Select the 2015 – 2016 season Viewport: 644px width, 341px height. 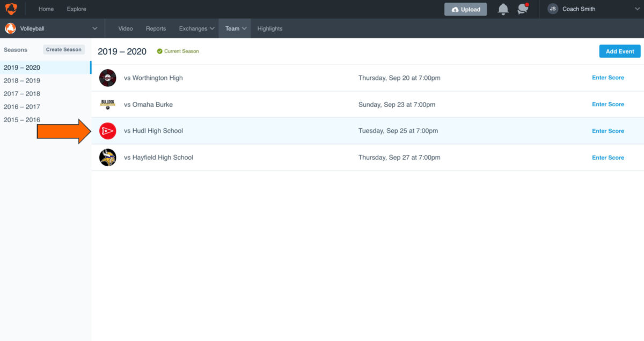[22, 120]
